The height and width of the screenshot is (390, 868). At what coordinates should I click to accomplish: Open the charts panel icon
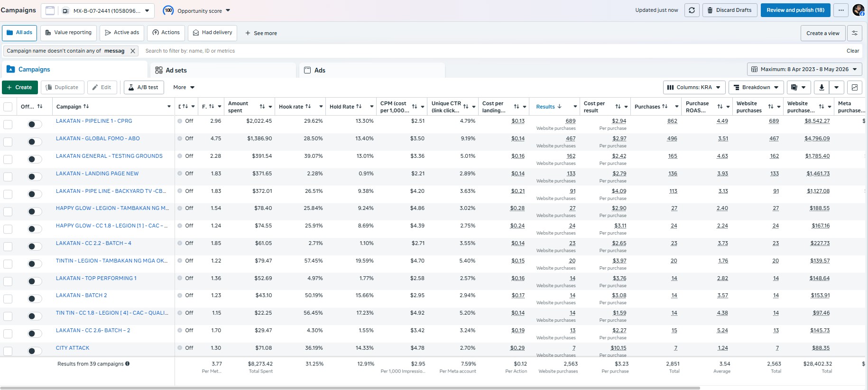[854, 87]
